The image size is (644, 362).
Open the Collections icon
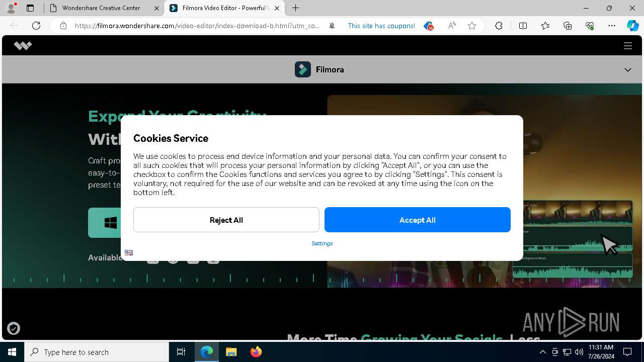coord(568,26)
